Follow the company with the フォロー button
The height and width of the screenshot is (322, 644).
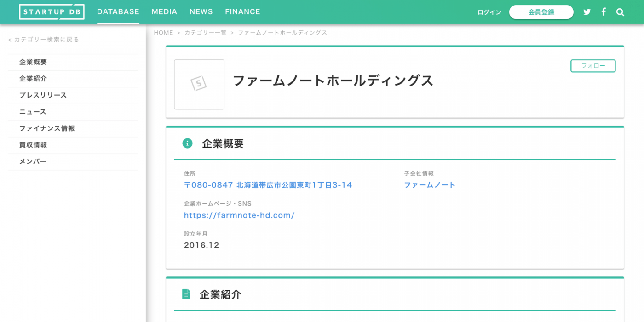point(593,66)
